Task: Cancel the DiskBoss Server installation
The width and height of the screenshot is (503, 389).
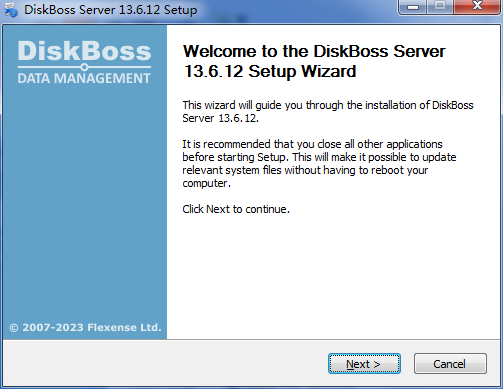Action: [450, 364]
